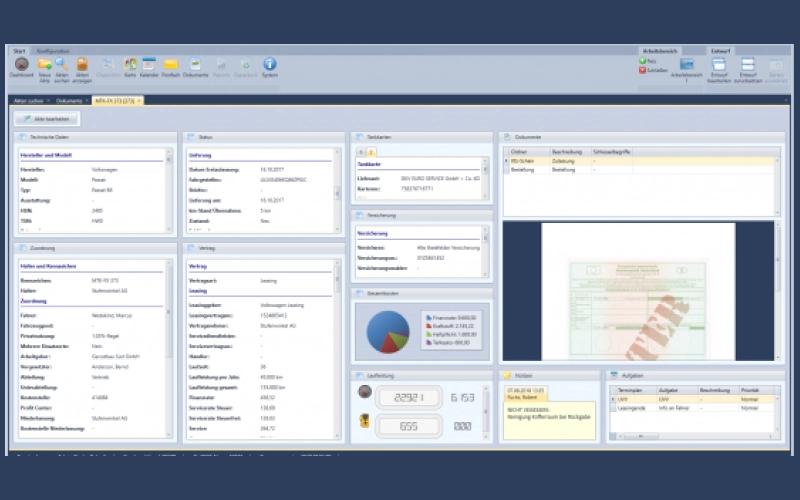Switch to the Konfiguration ribbon tab
This screenshot has height=500, width=800.
(53, 51)
